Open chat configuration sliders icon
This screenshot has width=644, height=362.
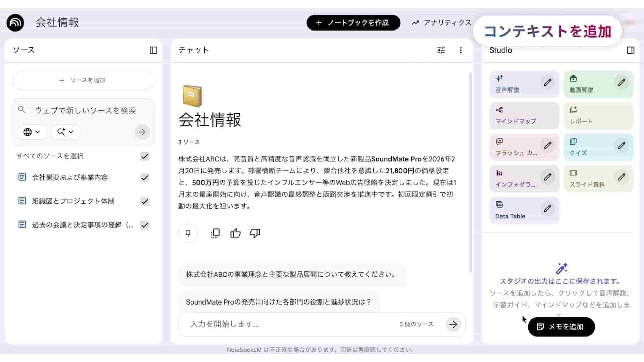click(x=441, y=50)
